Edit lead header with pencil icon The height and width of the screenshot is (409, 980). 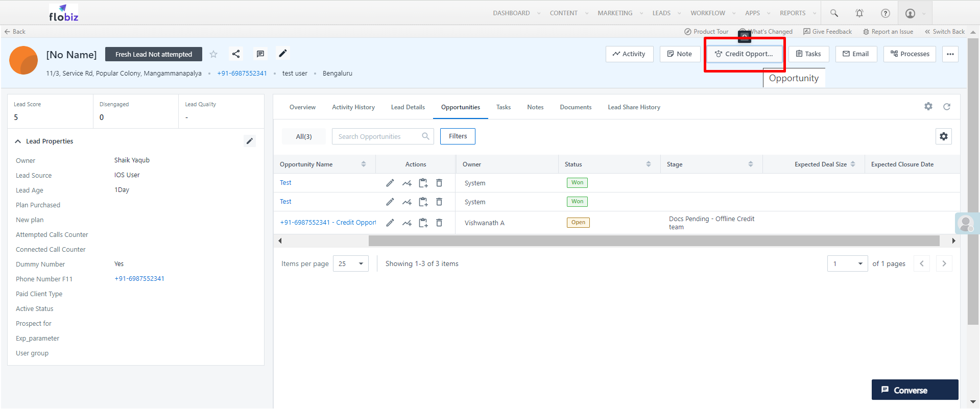(283, 53)
